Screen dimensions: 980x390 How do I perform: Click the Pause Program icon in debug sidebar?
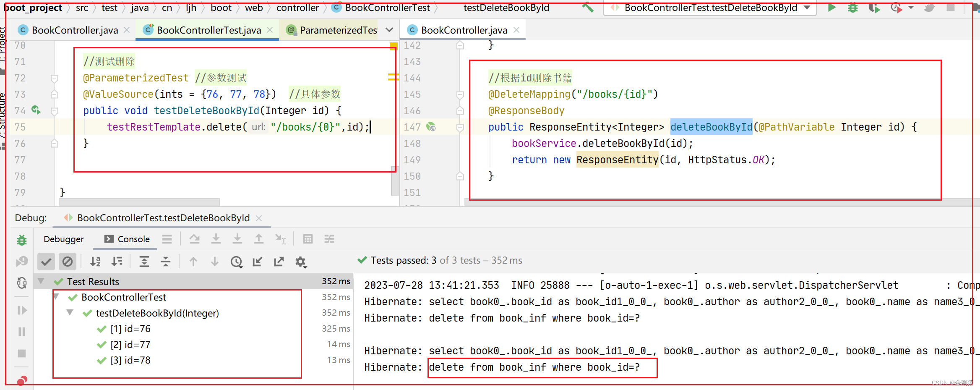pyautogui.click(x=22, y=332)
